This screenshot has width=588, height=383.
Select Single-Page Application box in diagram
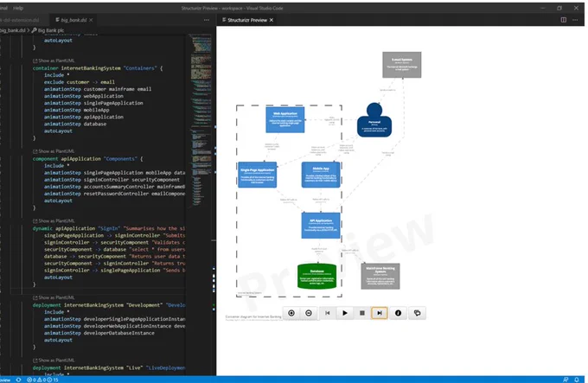tap(258, 175)
